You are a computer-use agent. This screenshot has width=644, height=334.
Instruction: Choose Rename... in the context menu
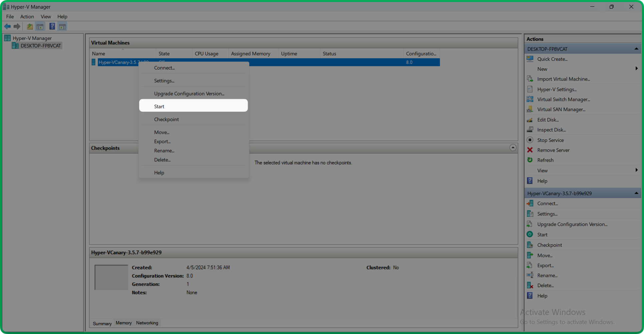(x=193, y=151)
